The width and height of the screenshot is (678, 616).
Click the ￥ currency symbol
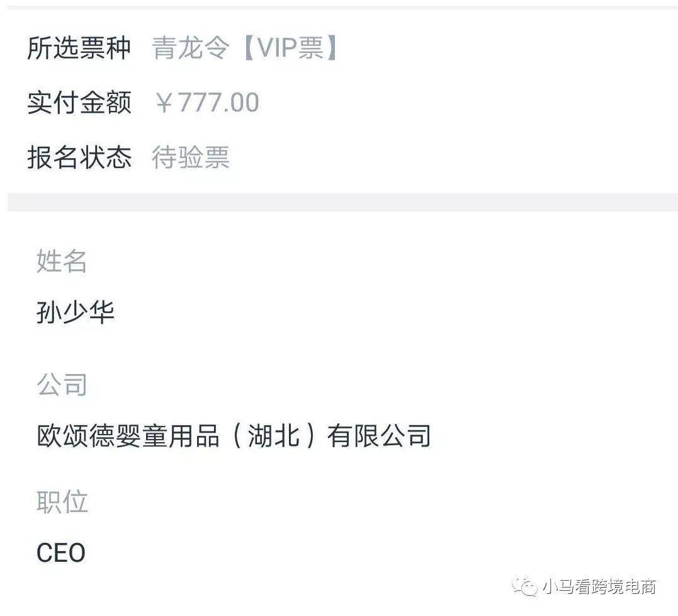coord(165,103)
